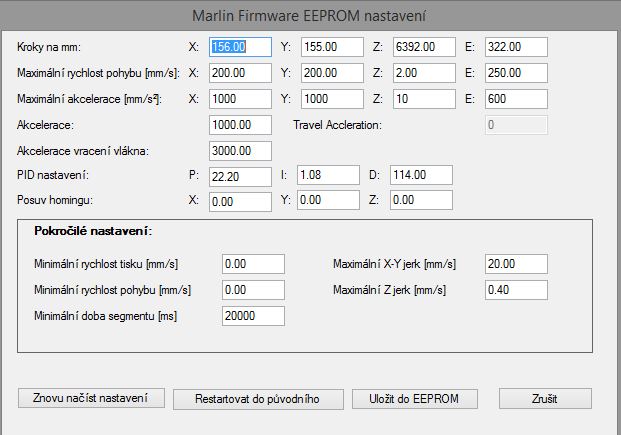Click the Znovu načíst nastavení button
The width and height of the screenshot is (621, 435).
[x=90, y=398]
